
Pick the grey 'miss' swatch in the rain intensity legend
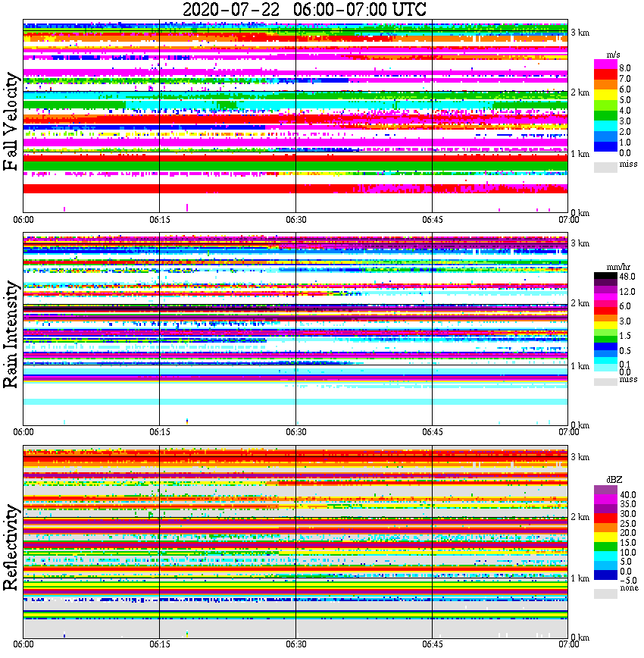pos(605,382)
